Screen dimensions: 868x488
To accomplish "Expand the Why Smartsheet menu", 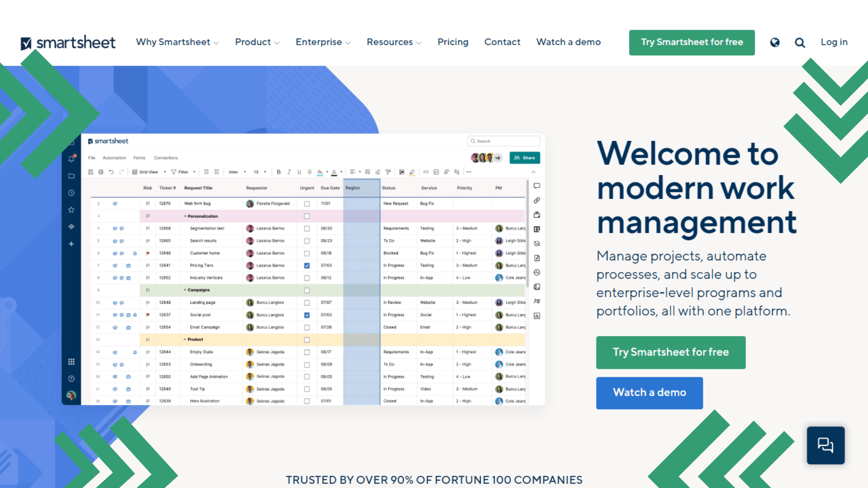I will point(178,42).
